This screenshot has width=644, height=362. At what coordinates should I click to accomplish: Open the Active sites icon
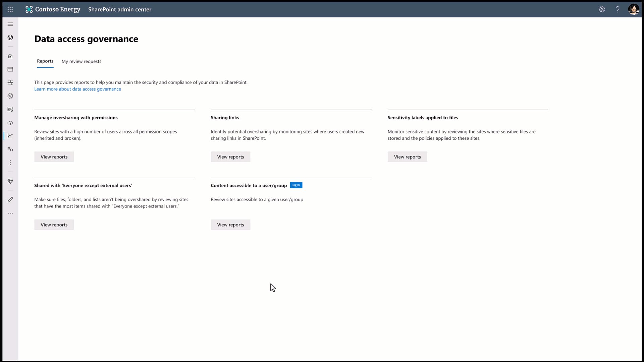[x=10, y=69]
